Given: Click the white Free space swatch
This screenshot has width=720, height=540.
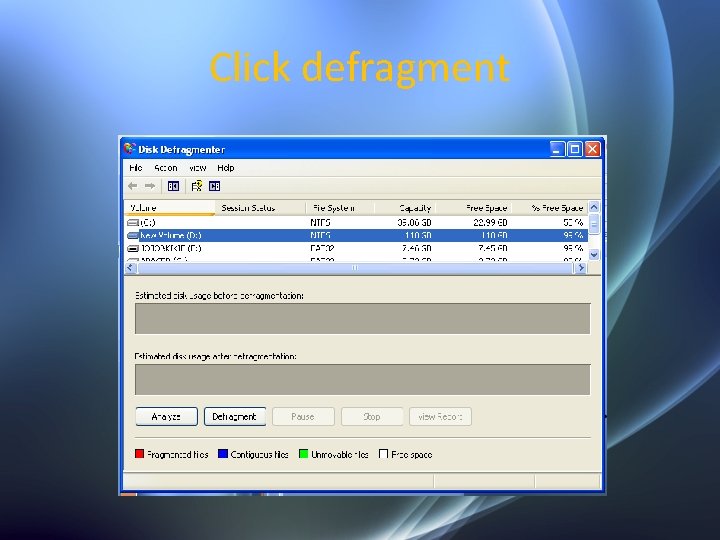Looking at the screenshot, I should (x=383, y=454).
